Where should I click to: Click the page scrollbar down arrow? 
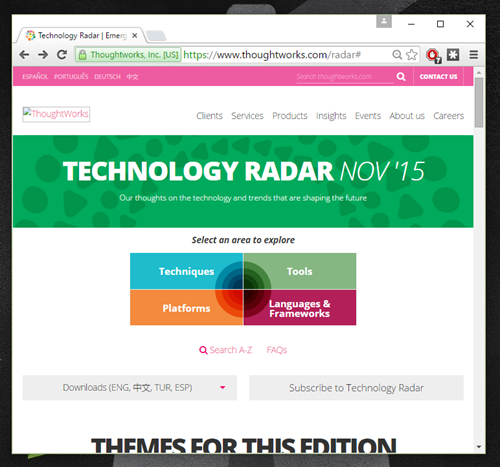point(479,447)
